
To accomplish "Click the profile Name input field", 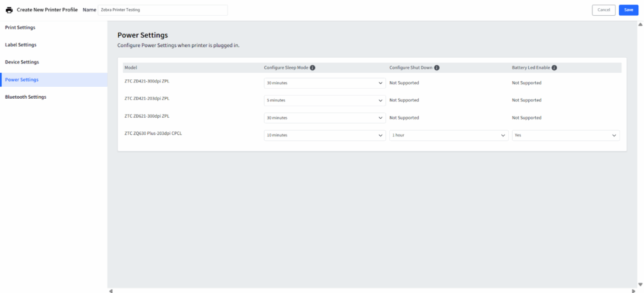I will (x=163, y=10).
